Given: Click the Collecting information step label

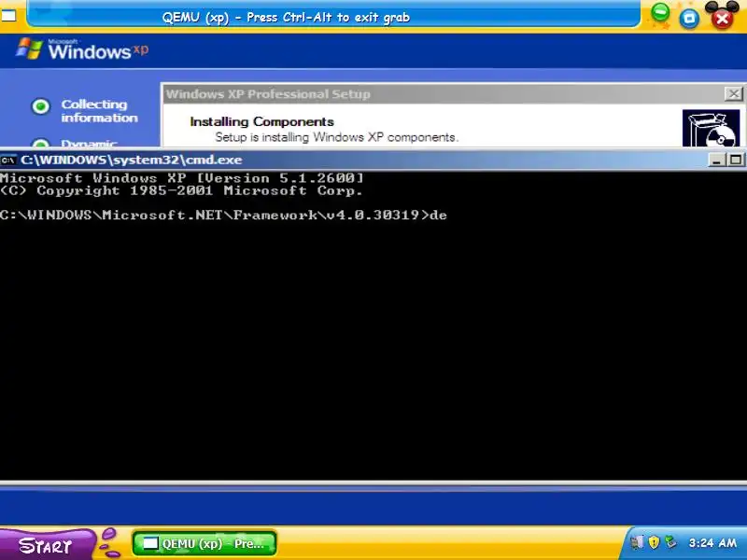Looking at the screenshot, I should 99,111.
